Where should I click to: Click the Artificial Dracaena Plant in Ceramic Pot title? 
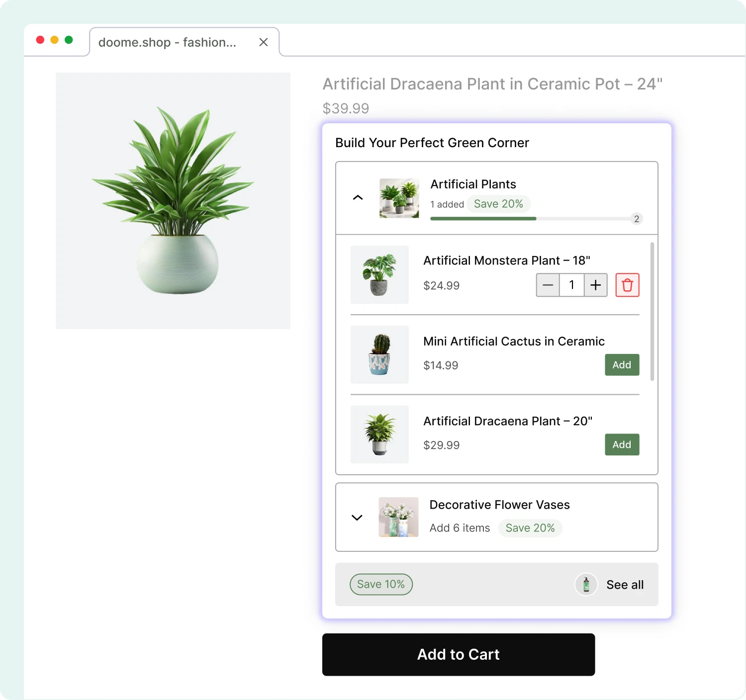pos(493,84)
